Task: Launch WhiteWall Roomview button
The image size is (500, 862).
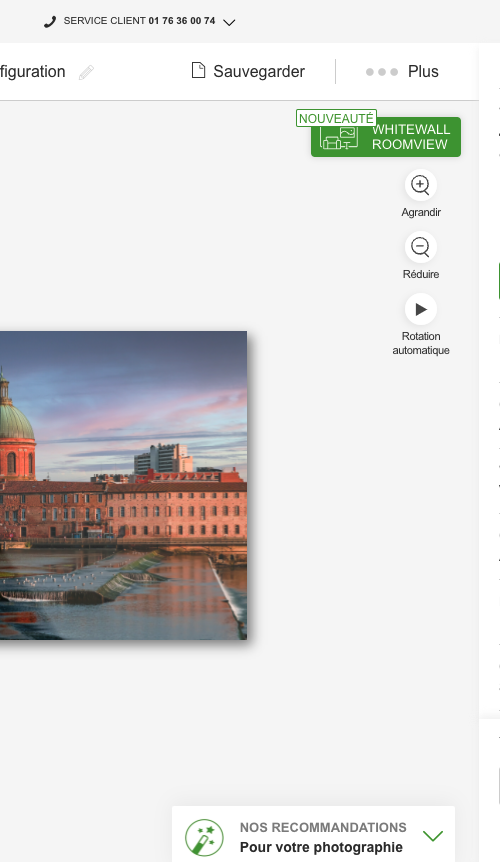Action: click(386, 137)
